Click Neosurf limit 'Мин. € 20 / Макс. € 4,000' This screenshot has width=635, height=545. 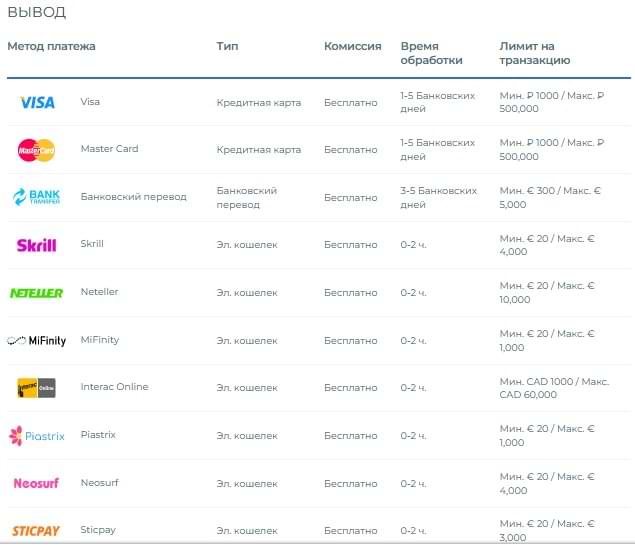point(547,483)
